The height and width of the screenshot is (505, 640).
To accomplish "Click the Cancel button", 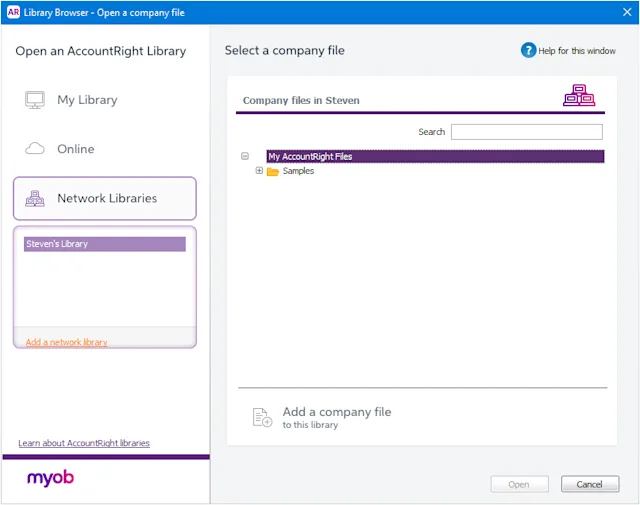I will coord(590,484).
